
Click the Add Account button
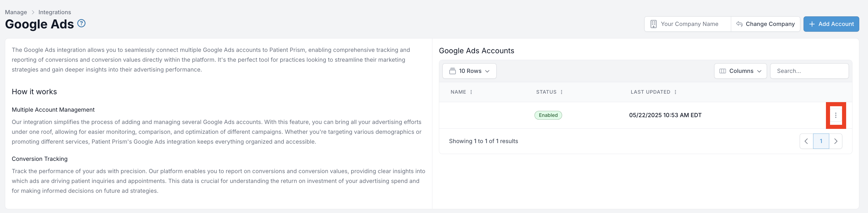tap(831, 24)
